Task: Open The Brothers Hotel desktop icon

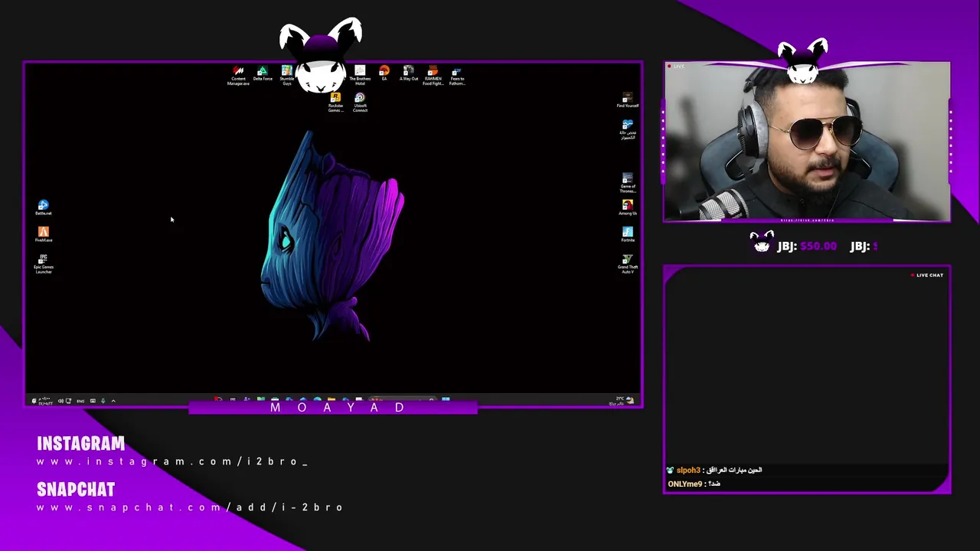Action: pos(360,76)
